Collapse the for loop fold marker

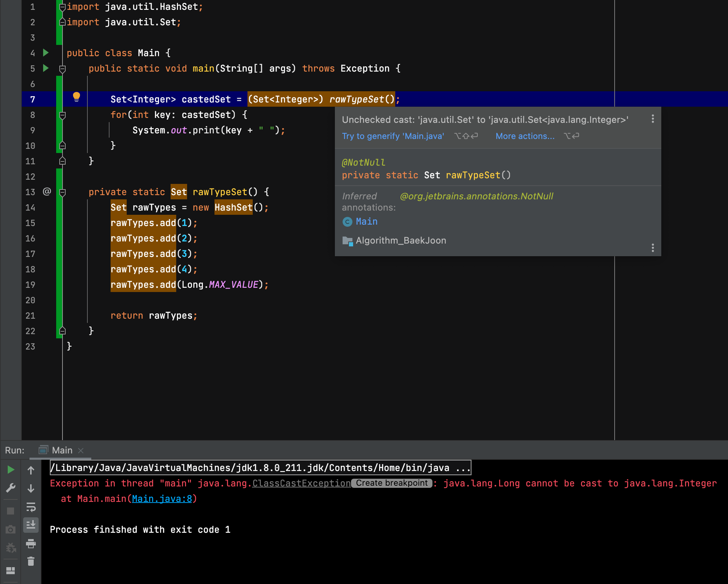pos(62,115)
